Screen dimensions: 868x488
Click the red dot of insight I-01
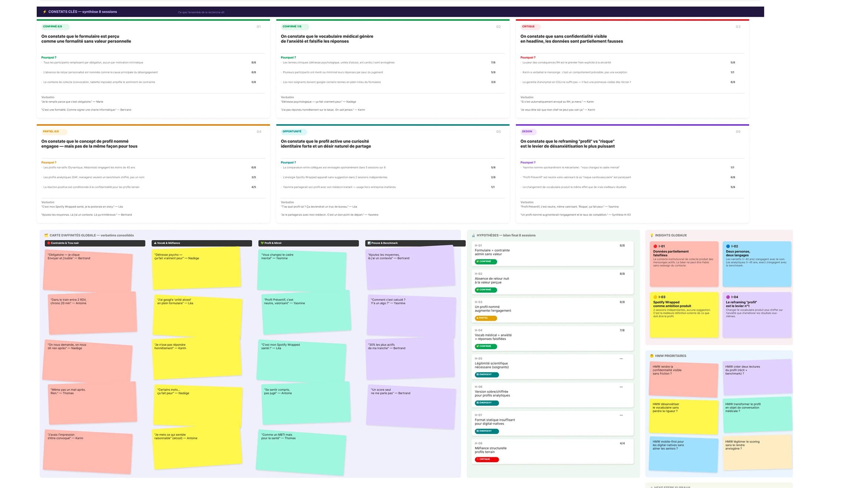(x=655, y=246)
